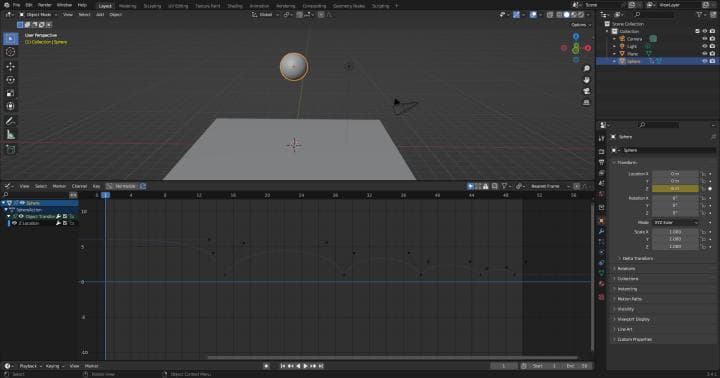Click the Blender logo menu icon

pyautogui.click(x=6, y=5)
